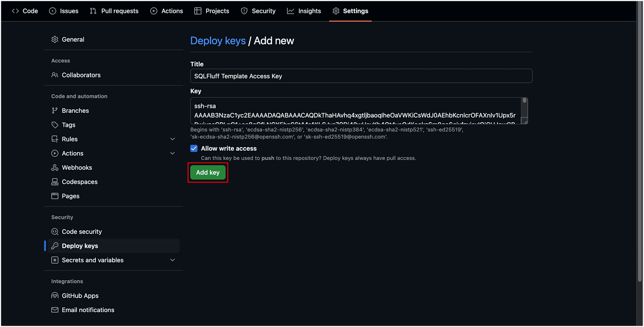
Task: Open the Code tab
Action: pos(25,11)
